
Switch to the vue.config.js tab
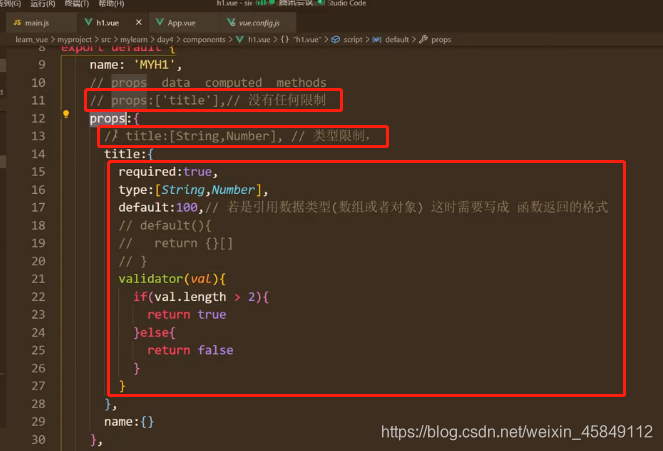258,23
